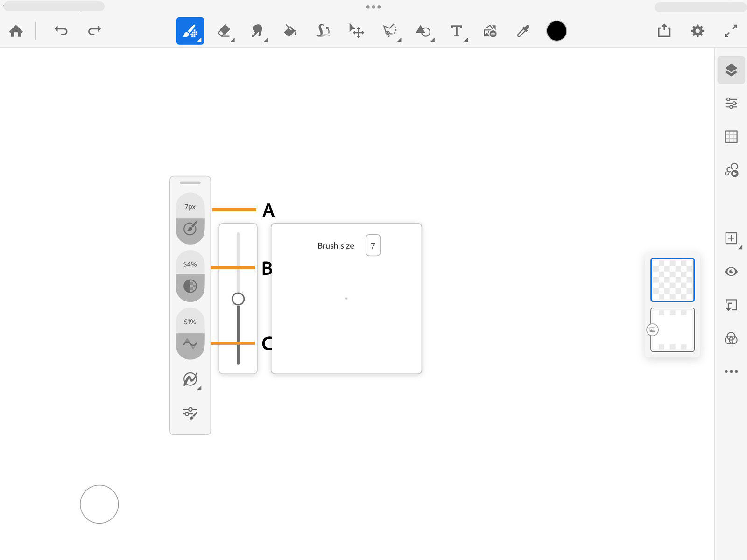The width and height of the screenshot is (747, 560).
Task: Select the Eyedropper tool
Action: click(523, 31)
